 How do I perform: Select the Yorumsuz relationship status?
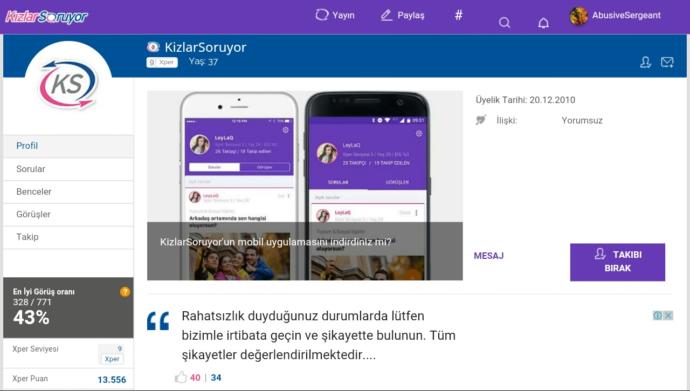coord(582,121)
